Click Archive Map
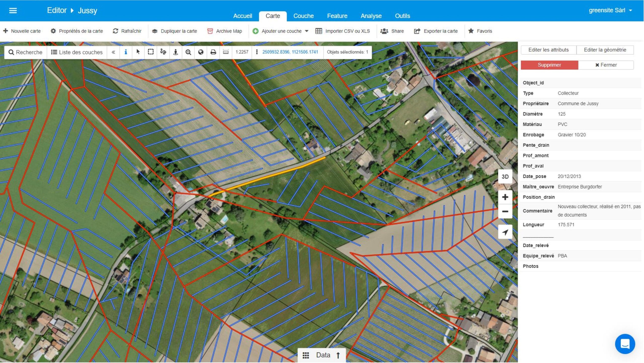 click(x=225, y=31)
